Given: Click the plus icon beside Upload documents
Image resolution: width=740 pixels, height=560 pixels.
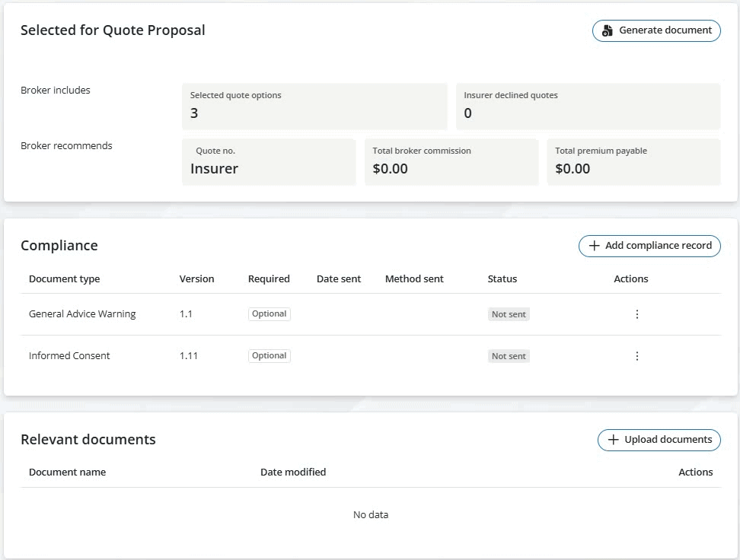Looking at the screenshot, I should (x=613, y=440).
